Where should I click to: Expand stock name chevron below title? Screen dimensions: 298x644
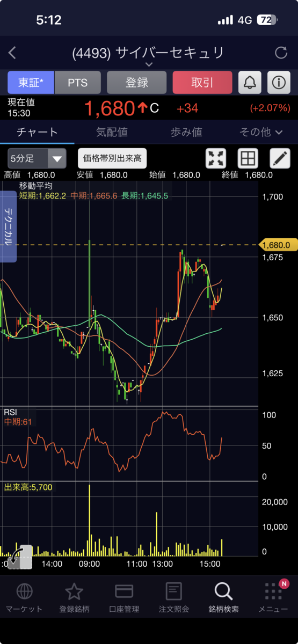coord(149,65)
